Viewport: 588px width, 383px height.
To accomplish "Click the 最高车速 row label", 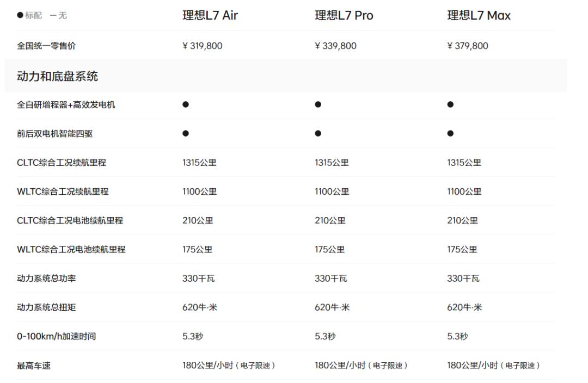I will click(34, 366).
